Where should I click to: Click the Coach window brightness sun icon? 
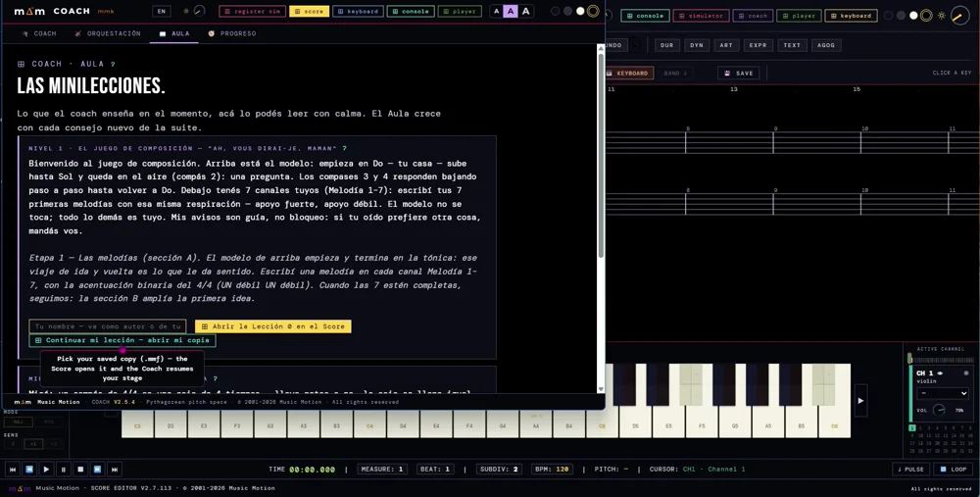(x=185, y=11)
